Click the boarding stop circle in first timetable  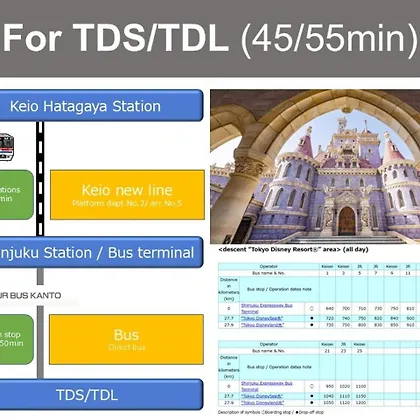coord(312,308)
